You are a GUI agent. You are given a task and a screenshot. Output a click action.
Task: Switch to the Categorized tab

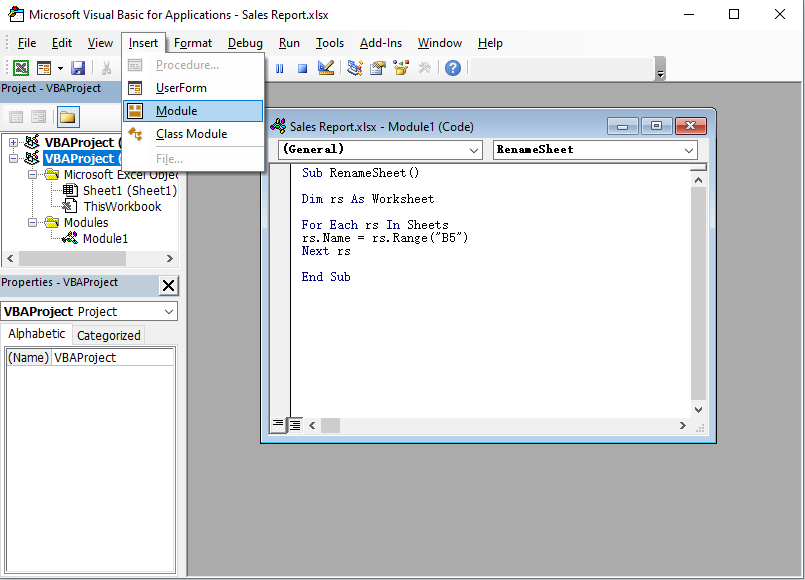pos(108,335)
